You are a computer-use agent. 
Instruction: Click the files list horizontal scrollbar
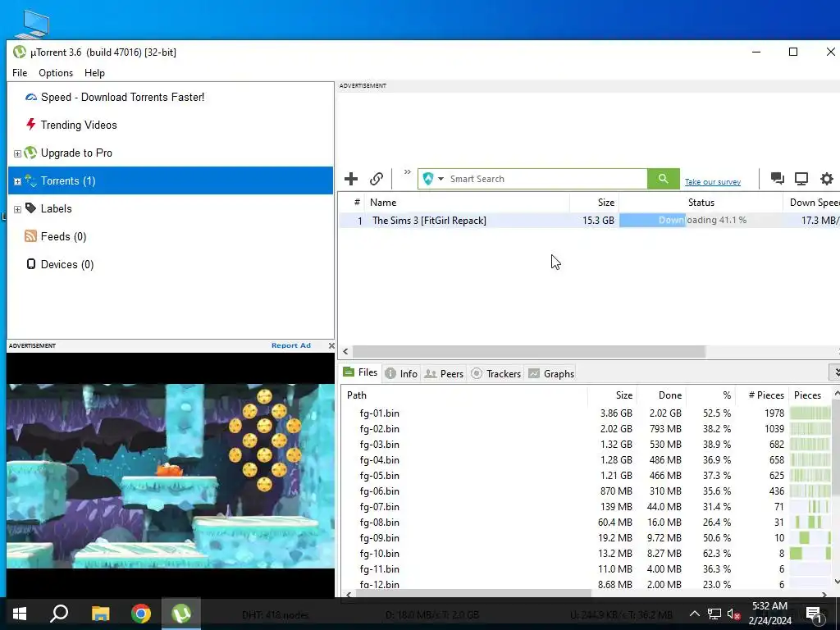point(473,593)
